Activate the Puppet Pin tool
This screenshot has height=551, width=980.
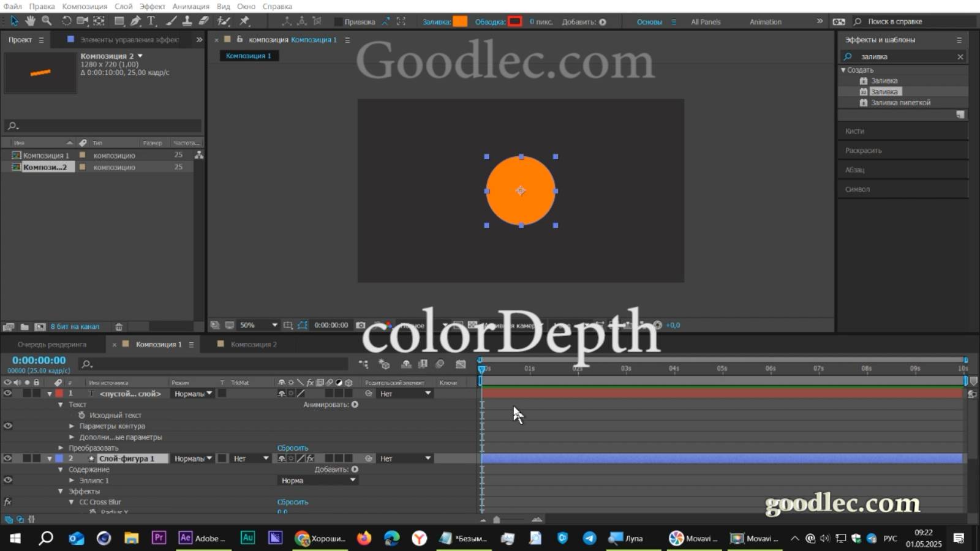click(244, 20)
